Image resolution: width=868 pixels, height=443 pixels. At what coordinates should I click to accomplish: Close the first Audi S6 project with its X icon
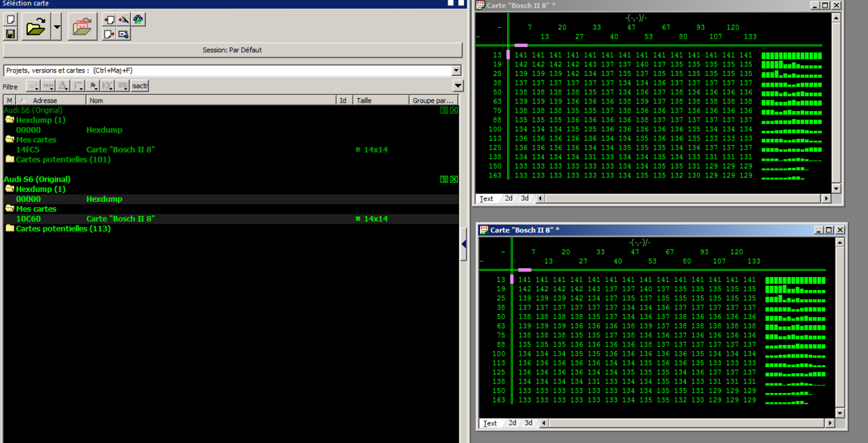point(454,110)
